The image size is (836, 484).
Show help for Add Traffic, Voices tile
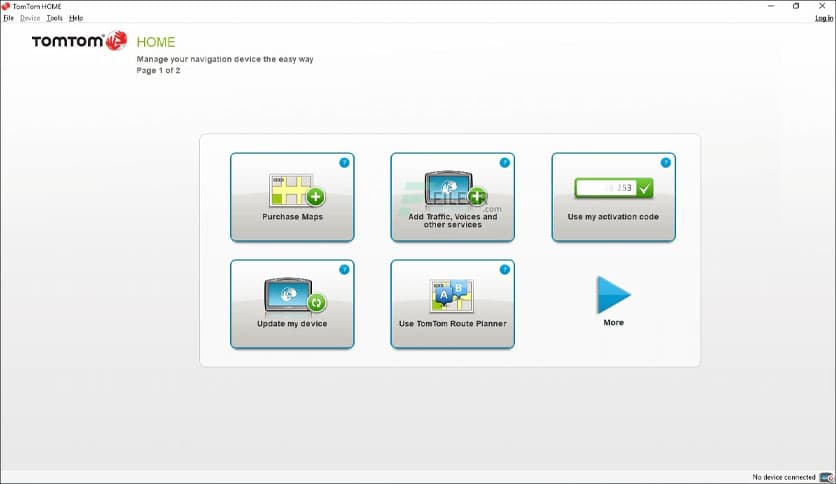(x=504, y=163)
